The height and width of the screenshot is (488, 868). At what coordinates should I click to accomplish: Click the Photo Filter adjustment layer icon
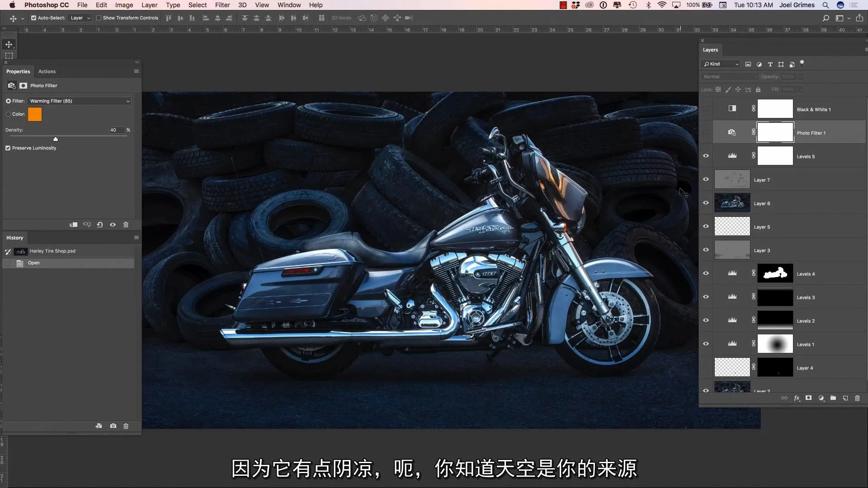tap(732, 132)
